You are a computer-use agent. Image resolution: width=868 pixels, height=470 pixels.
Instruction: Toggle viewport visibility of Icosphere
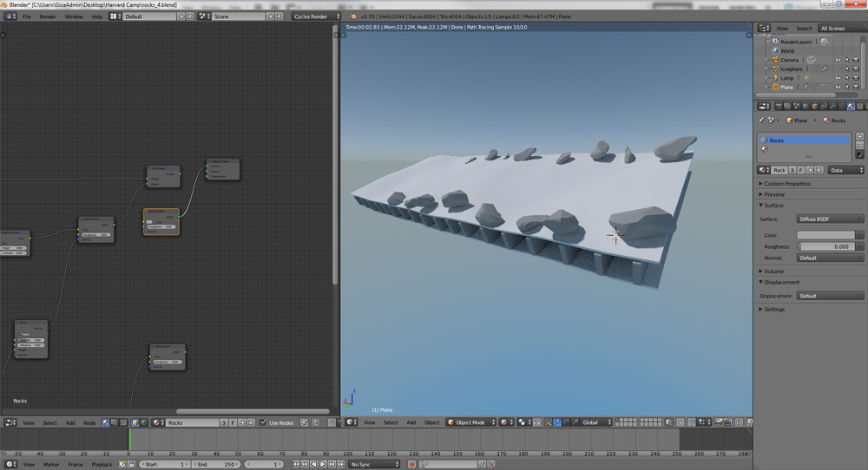(x=838, y=69)
